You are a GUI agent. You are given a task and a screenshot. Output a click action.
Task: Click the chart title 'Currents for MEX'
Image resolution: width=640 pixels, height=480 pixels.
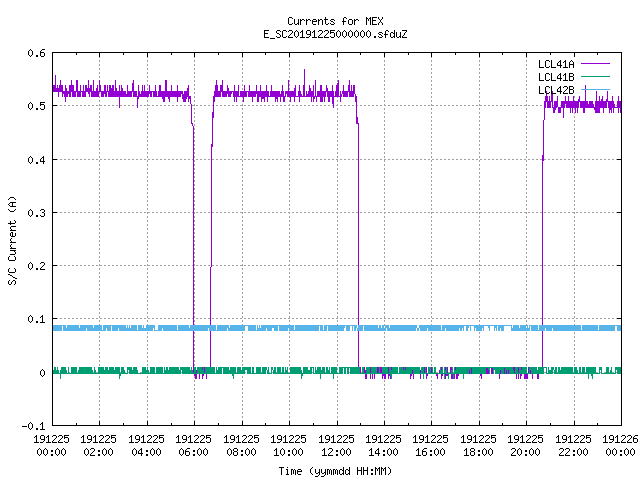coord(335,21)
